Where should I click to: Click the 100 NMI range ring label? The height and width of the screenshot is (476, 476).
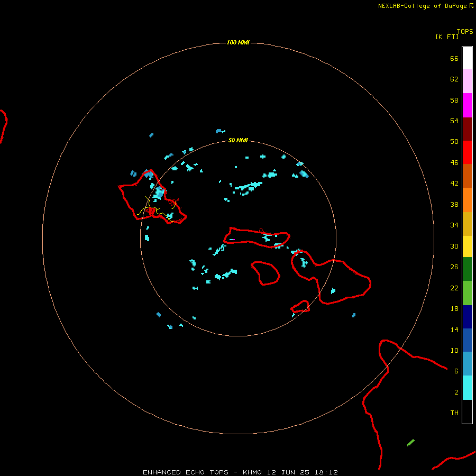238,42
